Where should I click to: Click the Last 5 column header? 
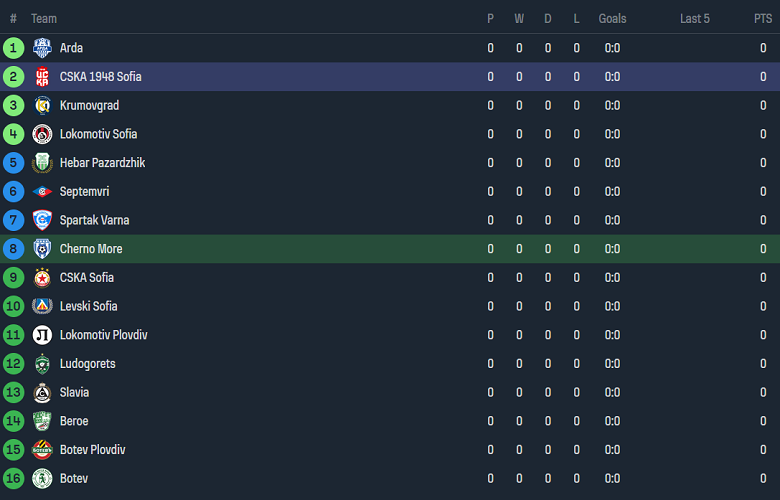[x=694, y=19]
